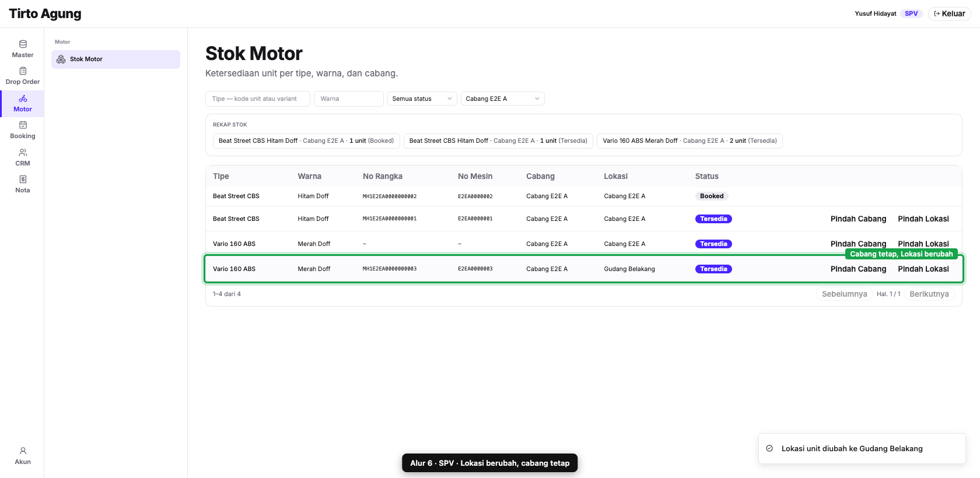
Task: Click the No Rangka column header
Action: 383,176
